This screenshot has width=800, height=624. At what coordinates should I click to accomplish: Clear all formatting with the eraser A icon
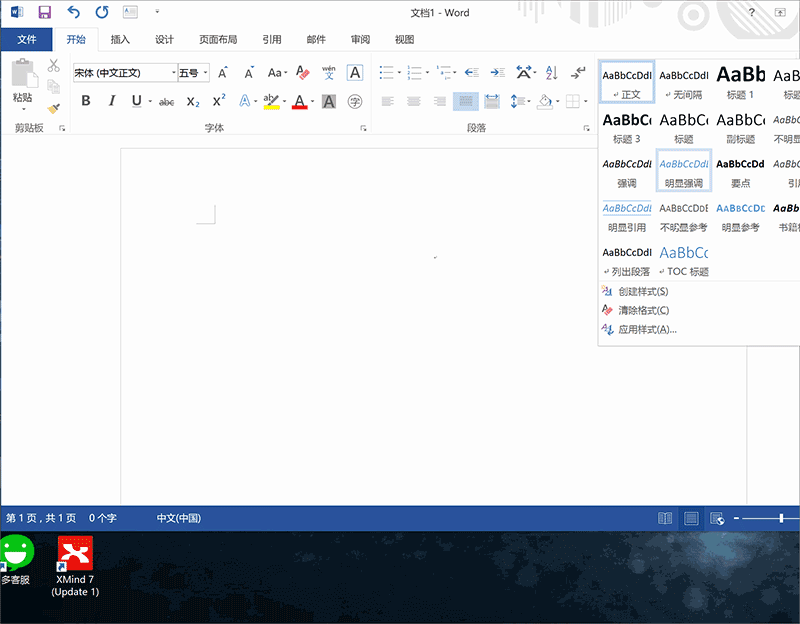[303, 72]
